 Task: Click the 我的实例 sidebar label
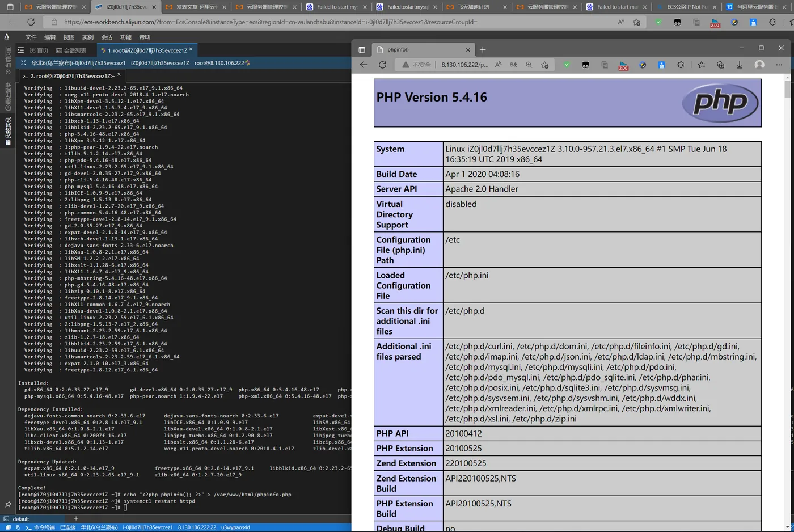tap(8, 131)
